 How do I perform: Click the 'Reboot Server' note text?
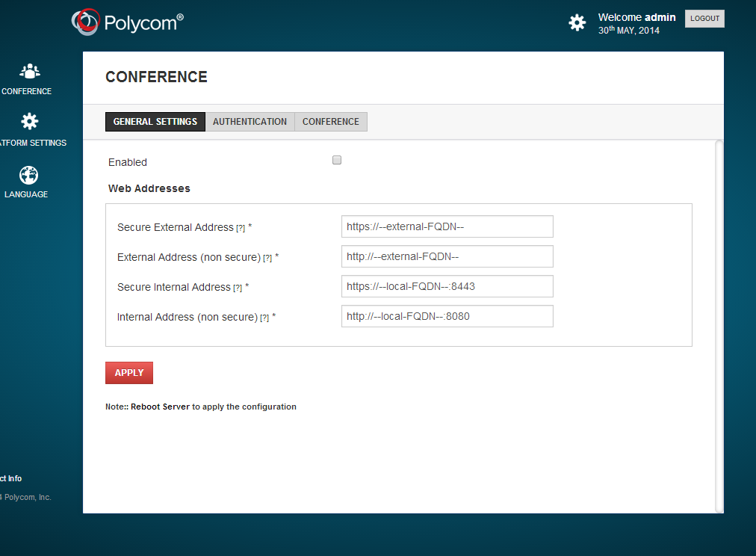point(160,407)
